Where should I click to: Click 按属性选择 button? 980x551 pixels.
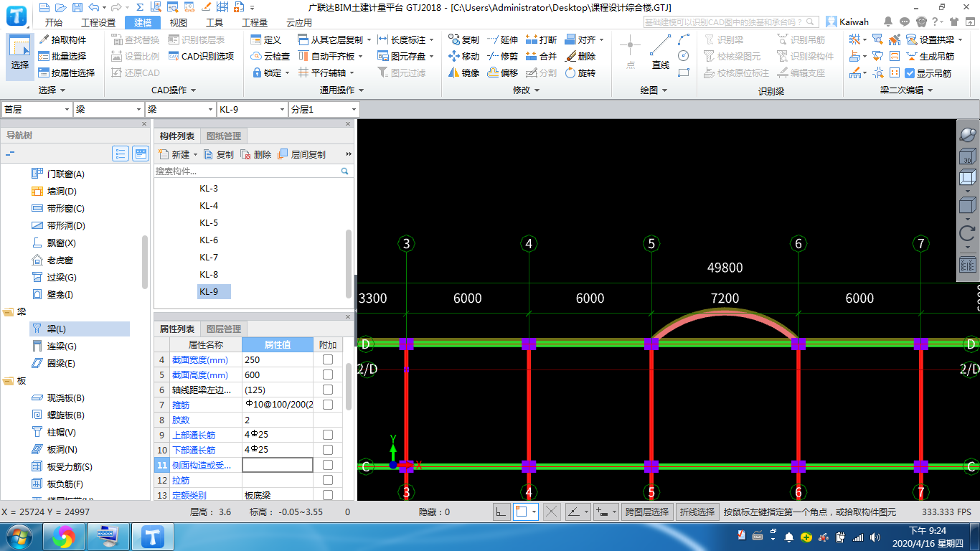click(67, 72)
